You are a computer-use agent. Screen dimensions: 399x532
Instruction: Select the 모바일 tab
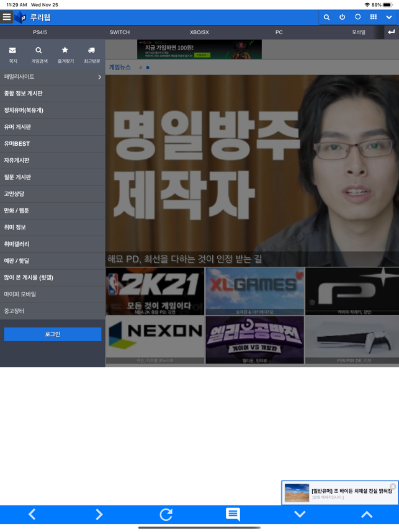[359, 32]
